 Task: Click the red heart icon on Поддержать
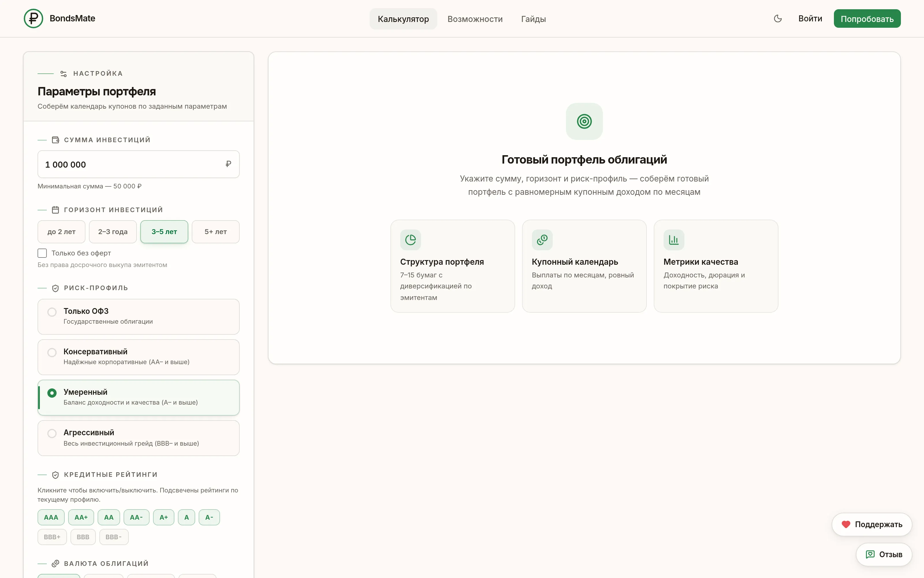click(x=846, y=525)
